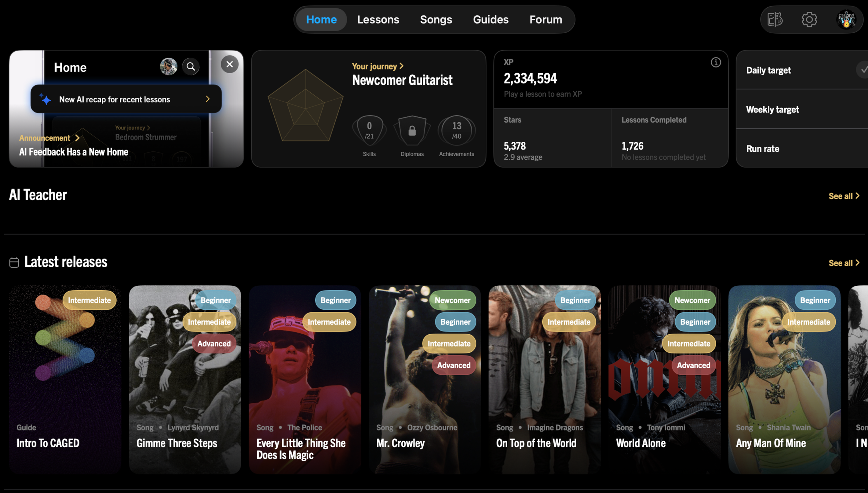
Task: Select Intermediate on Any Man Of Mine
Action: (809, 322)
